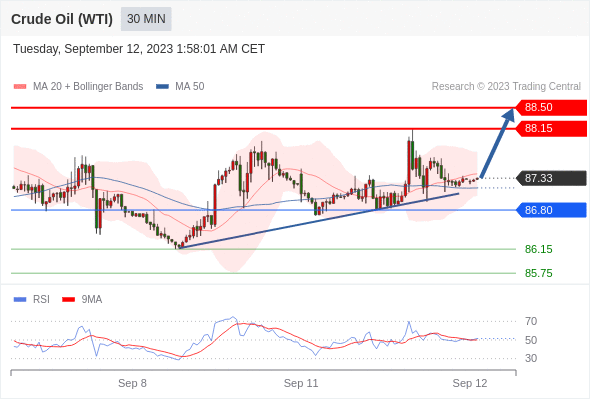This screenshot has width=590, height=400.
Task: Click the red 88.15 resistance label
Action: pyautogui.click(x=551, y=128)
